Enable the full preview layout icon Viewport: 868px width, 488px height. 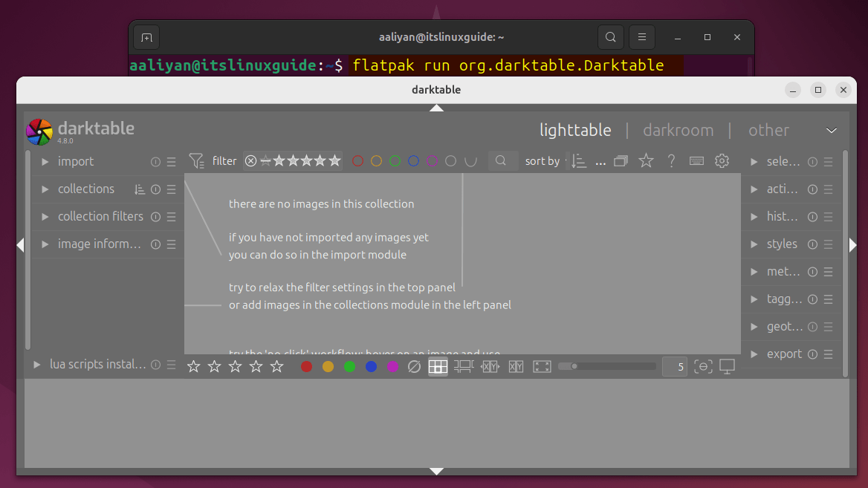click(x=542, y=365)
